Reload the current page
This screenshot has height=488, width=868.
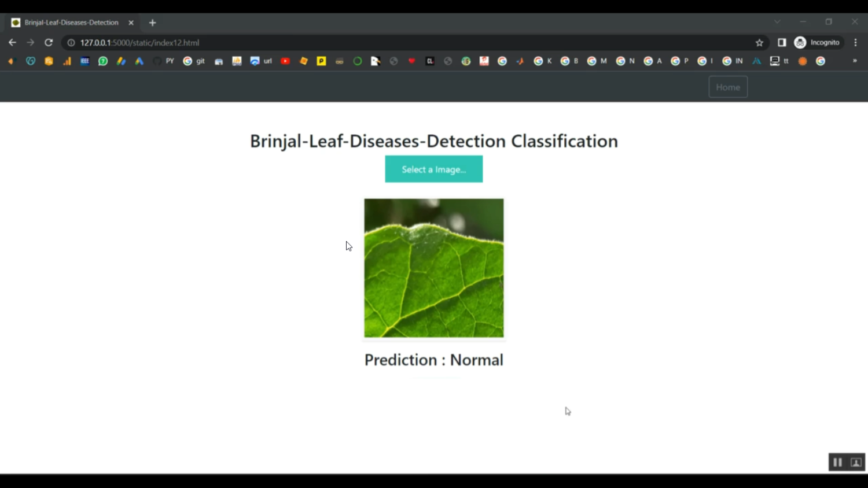pyautogui.click(x=49, y=43)
